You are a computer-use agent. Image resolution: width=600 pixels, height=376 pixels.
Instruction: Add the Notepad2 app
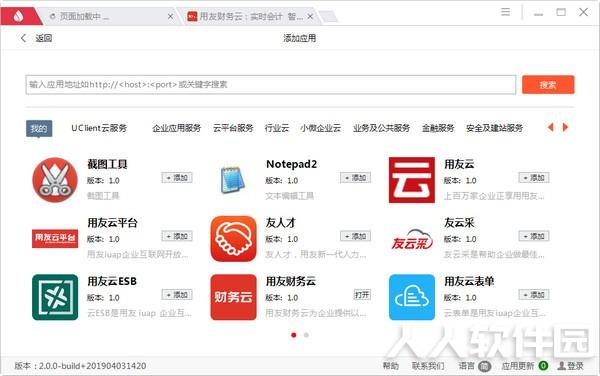(355, 177)
